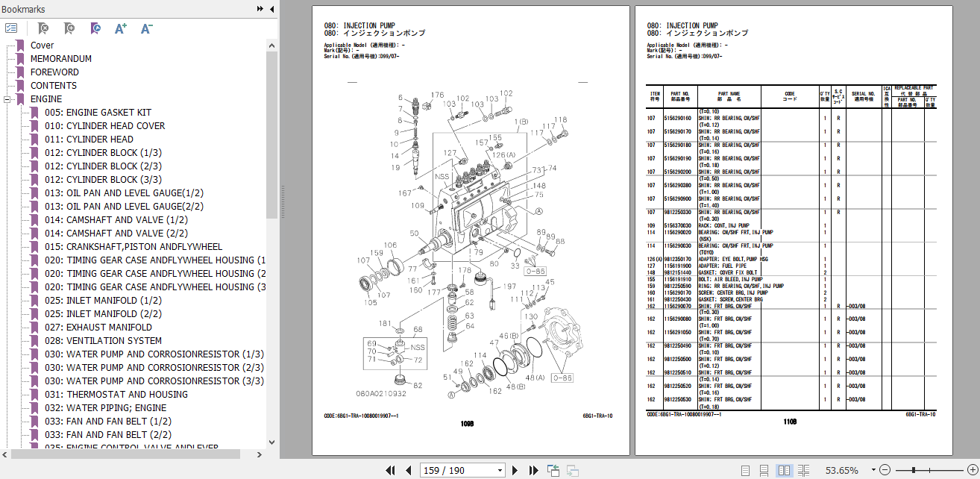Open the page number dropdown
Screen dimensions: 980x479
point(500,470)
